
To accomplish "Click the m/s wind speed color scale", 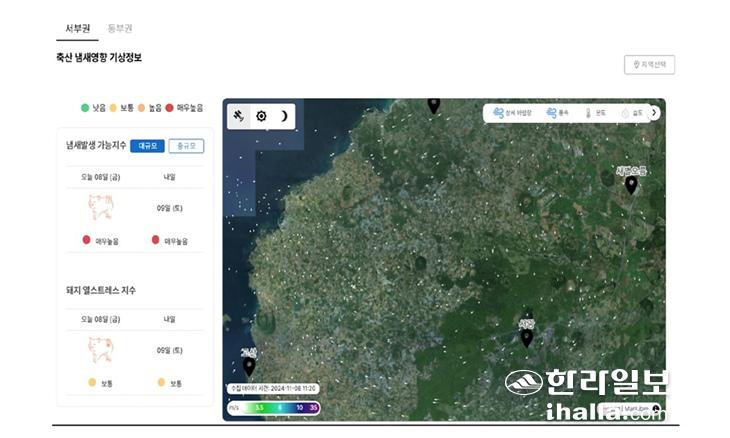I will click(x=274, y=408).
